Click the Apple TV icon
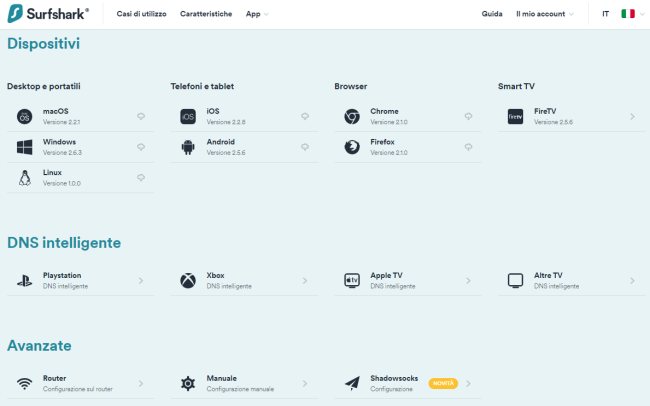Image resolution: width=650 pixels, height=406 pixels. [352, 281]
